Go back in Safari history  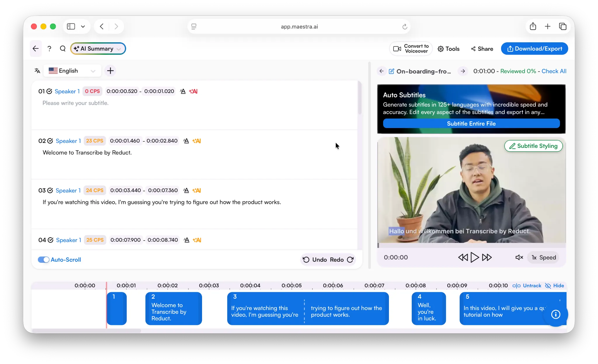click(102, 27)
